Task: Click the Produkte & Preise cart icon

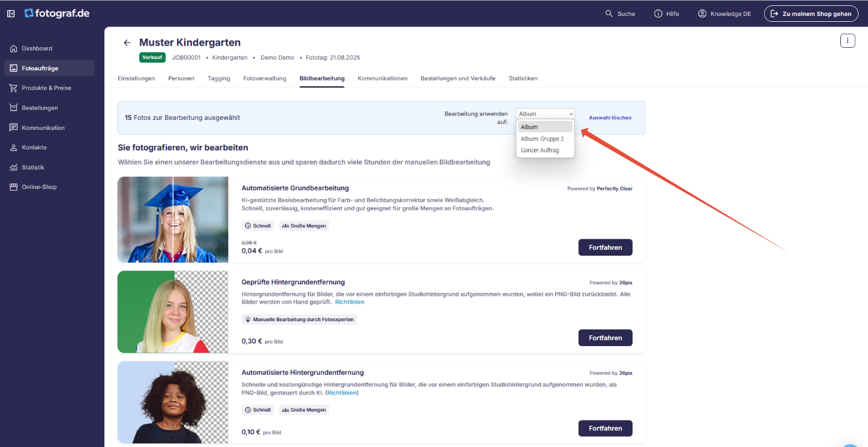Action: click(14, 88)
